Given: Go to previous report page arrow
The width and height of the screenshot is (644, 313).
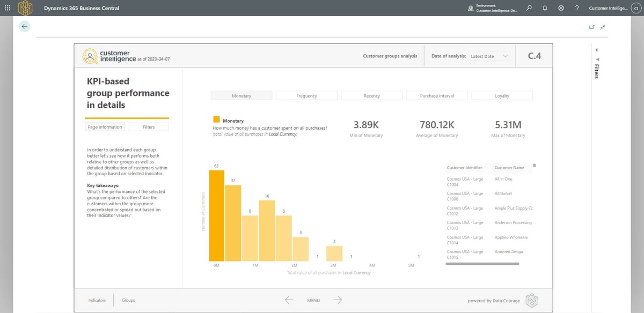Looking at the screenshot, I should 289,300.
